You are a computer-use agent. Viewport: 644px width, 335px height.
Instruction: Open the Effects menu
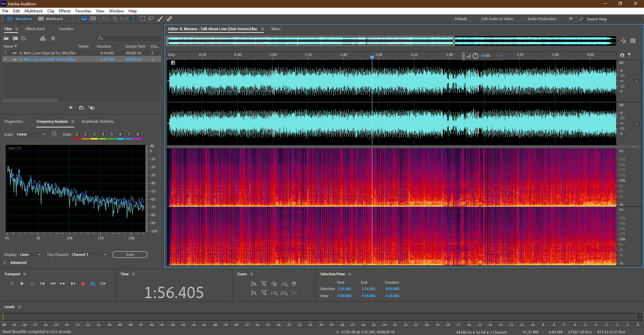click(65, 11)
